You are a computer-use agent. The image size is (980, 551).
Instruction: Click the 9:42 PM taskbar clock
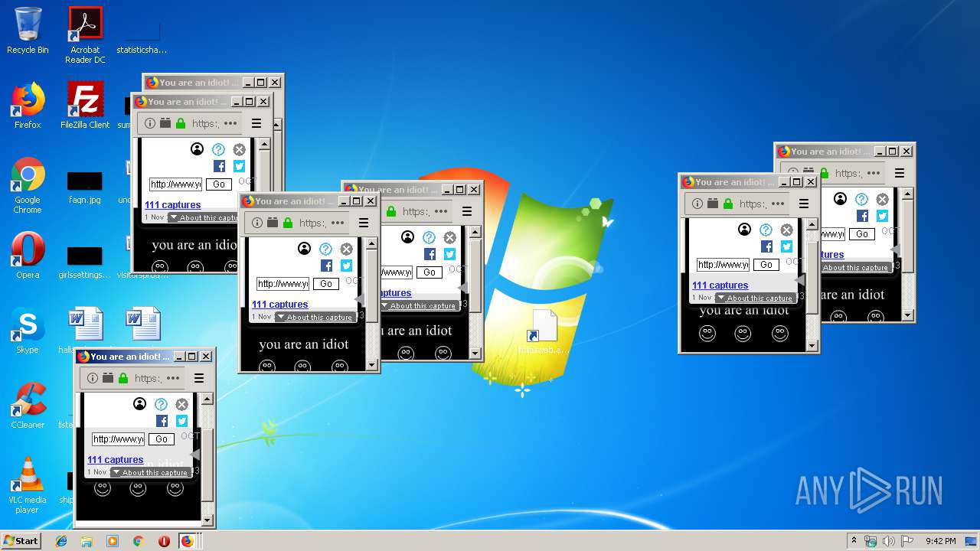pos(941,541)
